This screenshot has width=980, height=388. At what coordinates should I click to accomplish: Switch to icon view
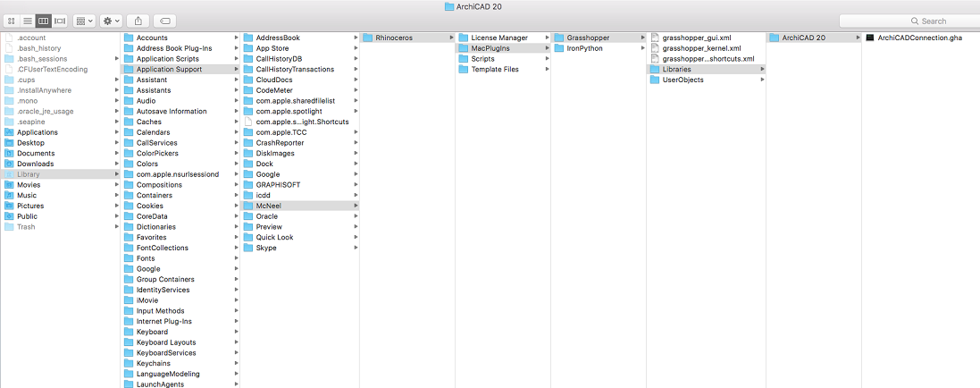[x=12, y=21]
